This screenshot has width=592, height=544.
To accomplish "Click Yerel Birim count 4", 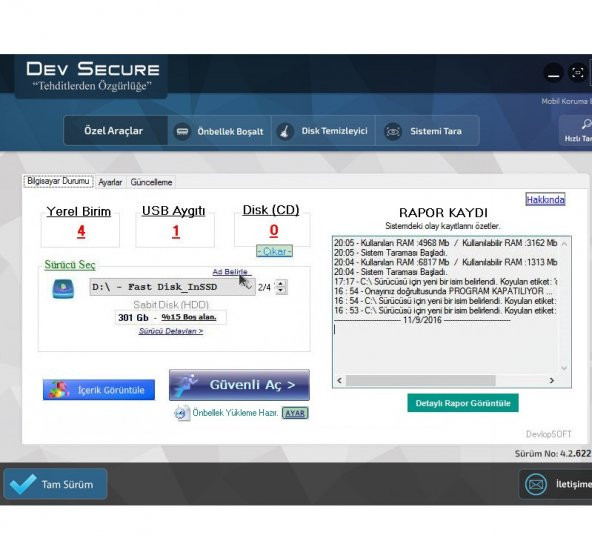I will 81,231.
